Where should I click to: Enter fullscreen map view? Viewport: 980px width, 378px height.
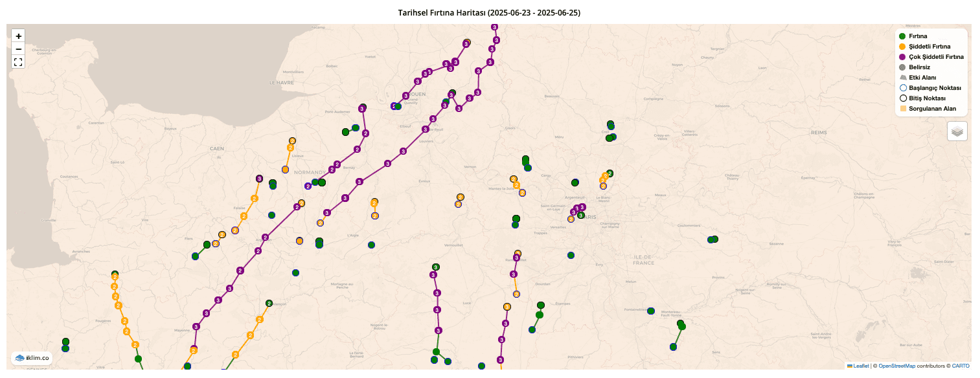pyautogui.click(x=18, y=62)
